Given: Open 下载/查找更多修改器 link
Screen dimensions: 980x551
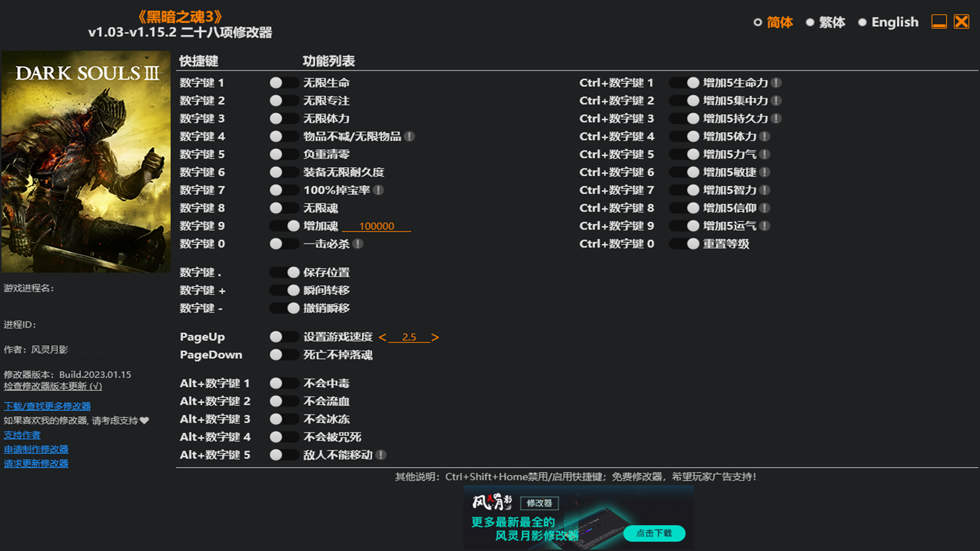Looking at the screenshot, I should (x=47, y=406).
